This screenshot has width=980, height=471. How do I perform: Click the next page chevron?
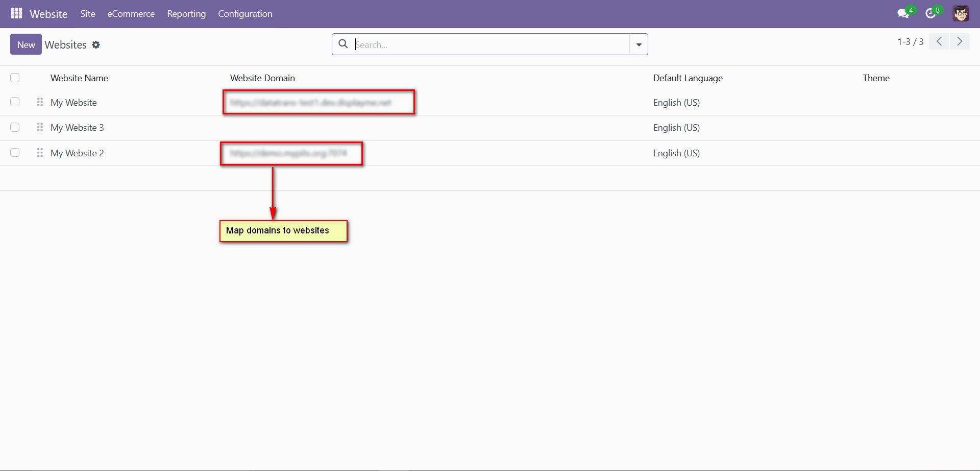(961, 41)
